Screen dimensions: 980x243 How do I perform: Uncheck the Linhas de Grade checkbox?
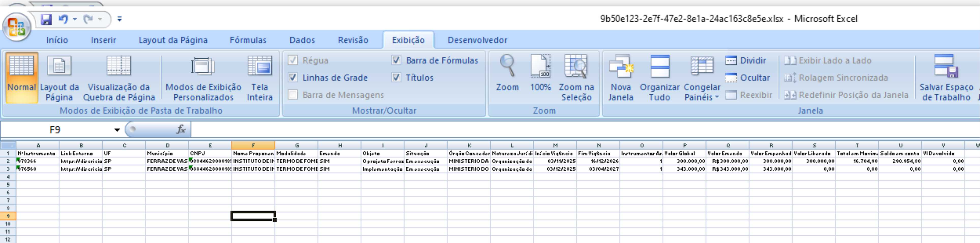(x=293, y=78)
